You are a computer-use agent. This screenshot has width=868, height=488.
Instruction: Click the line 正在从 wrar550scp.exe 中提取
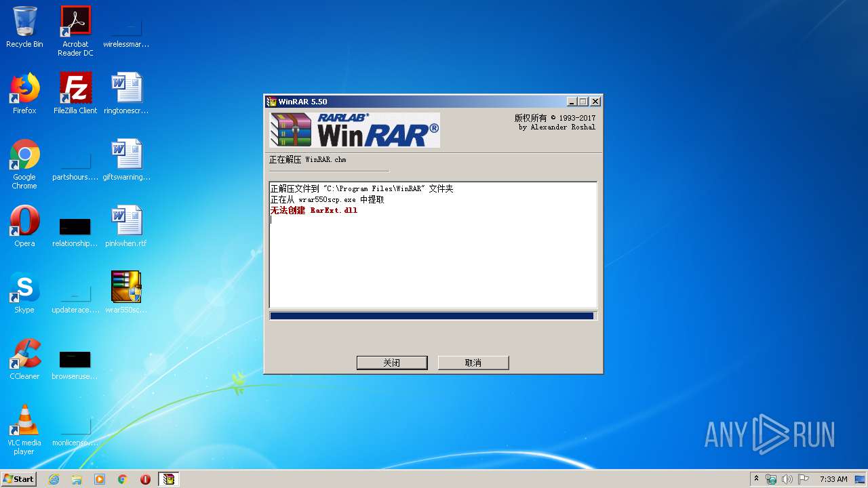328,200
